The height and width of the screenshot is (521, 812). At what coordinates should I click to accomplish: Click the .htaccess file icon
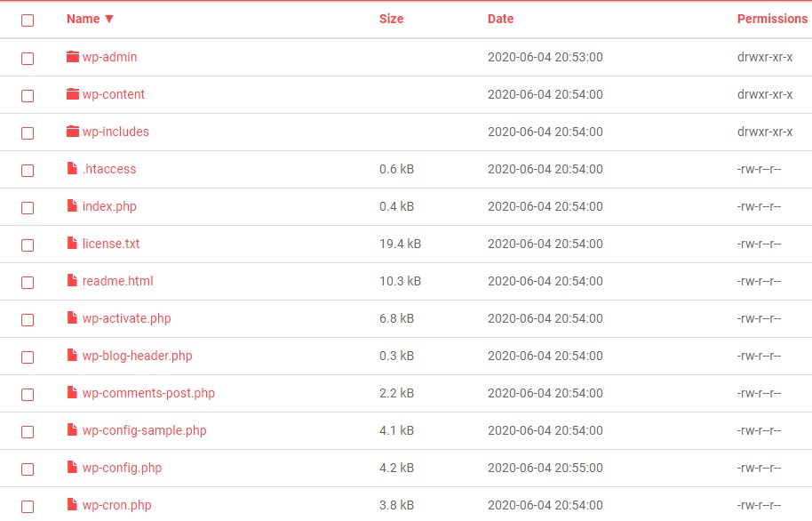pos(73,168)
